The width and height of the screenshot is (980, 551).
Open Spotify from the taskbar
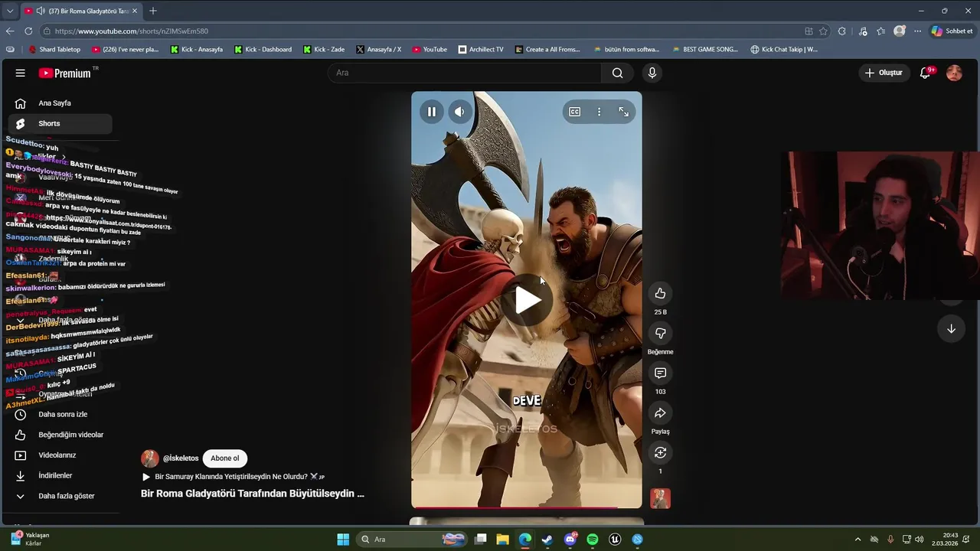click(593, 540)
